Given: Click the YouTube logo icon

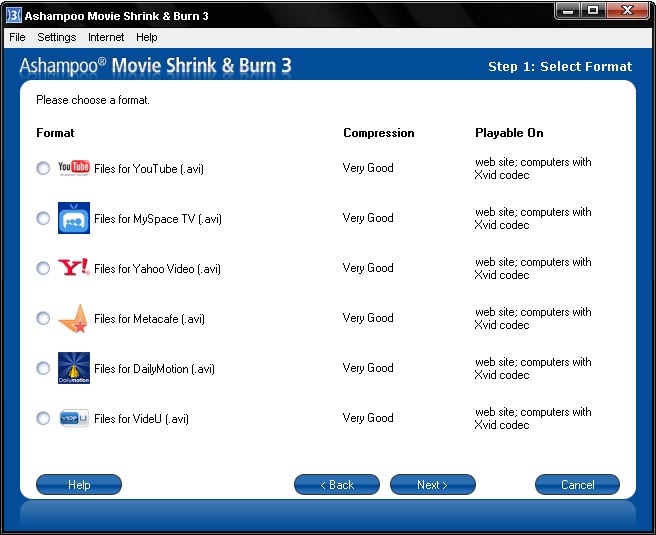Looking at the screenshot, I should (x=74, y=168).
